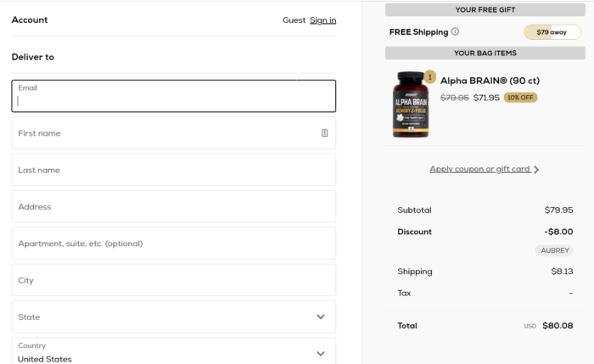Click the Apartment, suite, etc. field

pos(173,244)
